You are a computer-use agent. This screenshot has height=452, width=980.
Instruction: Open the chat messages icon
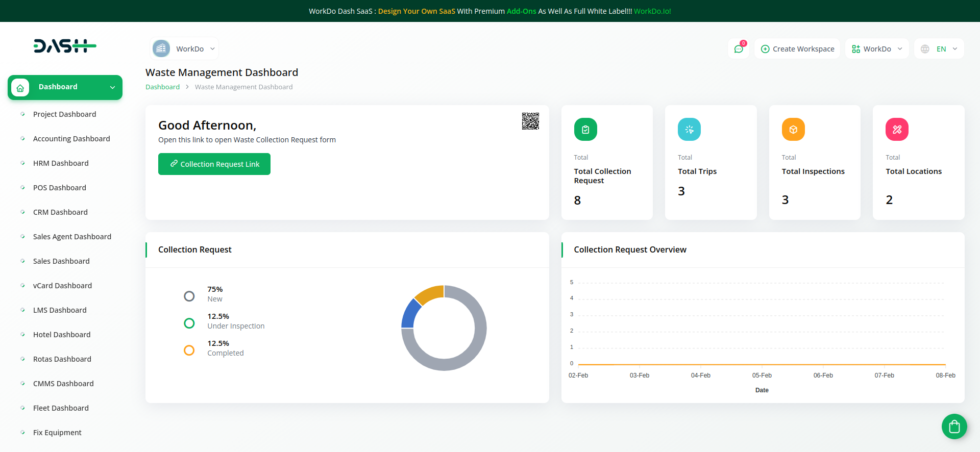point(738,49)
